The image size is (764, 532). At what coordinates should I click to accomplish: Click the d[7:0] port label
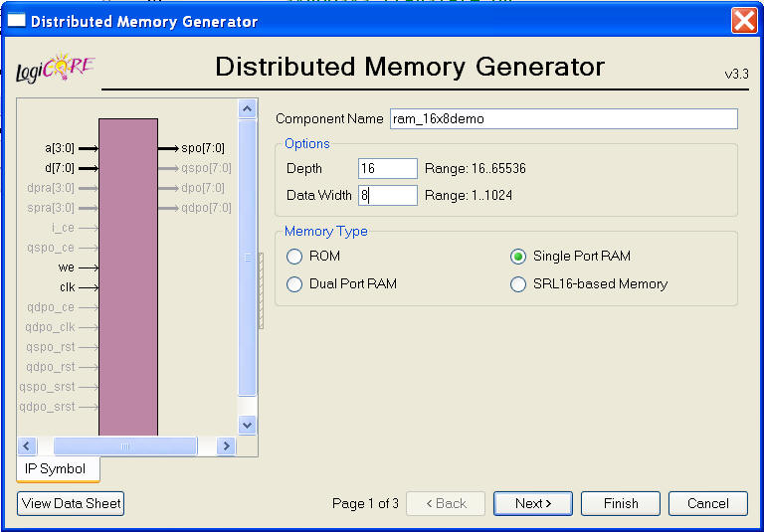tap(60, 168)
